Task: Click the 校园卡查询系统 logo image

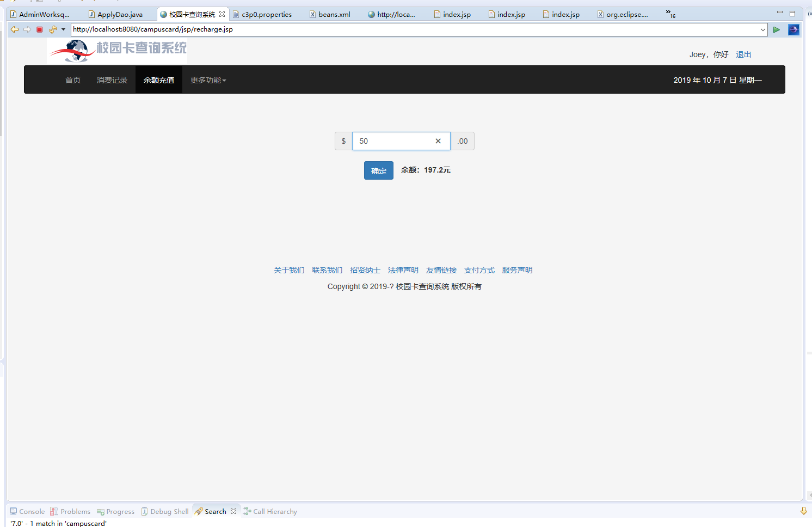Action: (117, 50)
